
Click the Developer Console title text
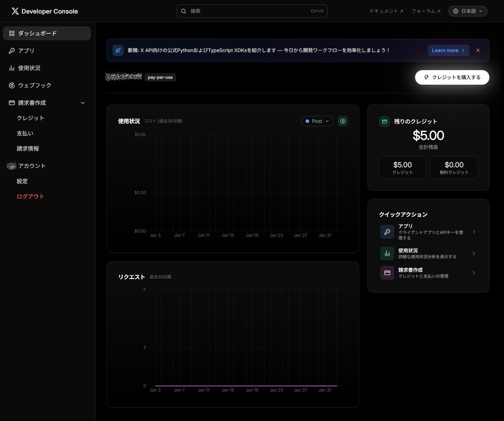tap(50, 11)
